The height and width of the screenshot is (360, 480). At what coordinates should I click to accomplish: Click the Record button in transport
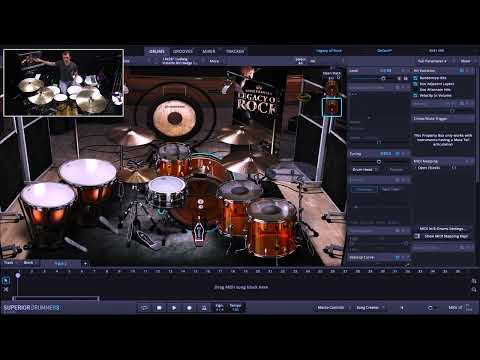pos(189,308)
